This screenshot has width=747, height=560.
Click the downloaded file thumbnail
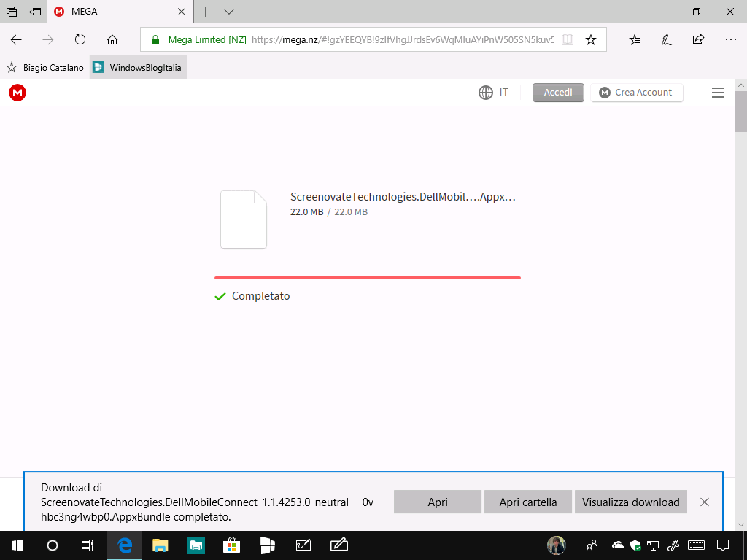(244, 219)
